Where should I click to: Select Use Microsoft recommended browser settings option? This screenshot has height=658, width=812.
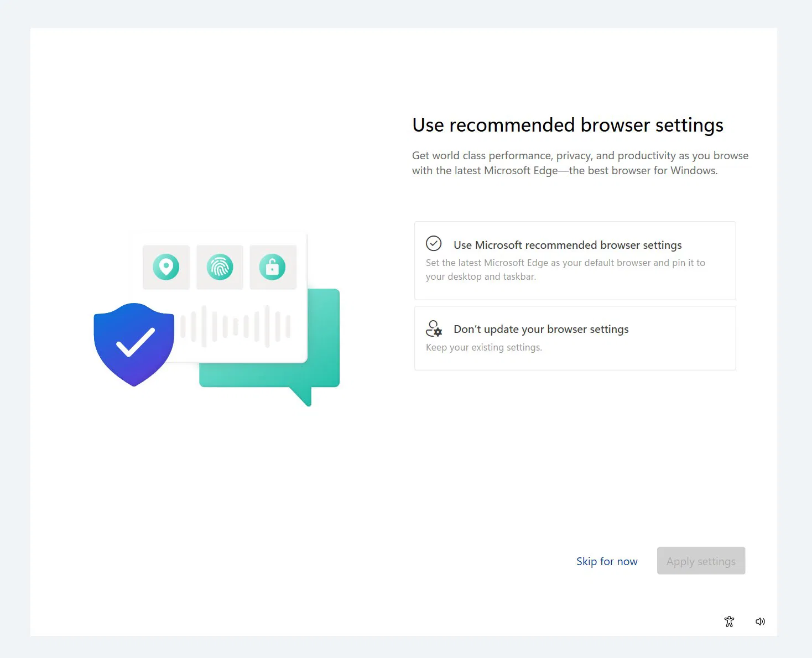[567, 245]
